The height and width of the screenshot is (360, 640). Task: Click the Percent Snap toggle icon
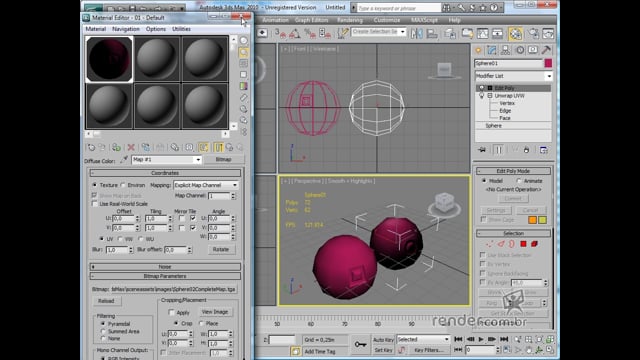(x=310, y=33)
